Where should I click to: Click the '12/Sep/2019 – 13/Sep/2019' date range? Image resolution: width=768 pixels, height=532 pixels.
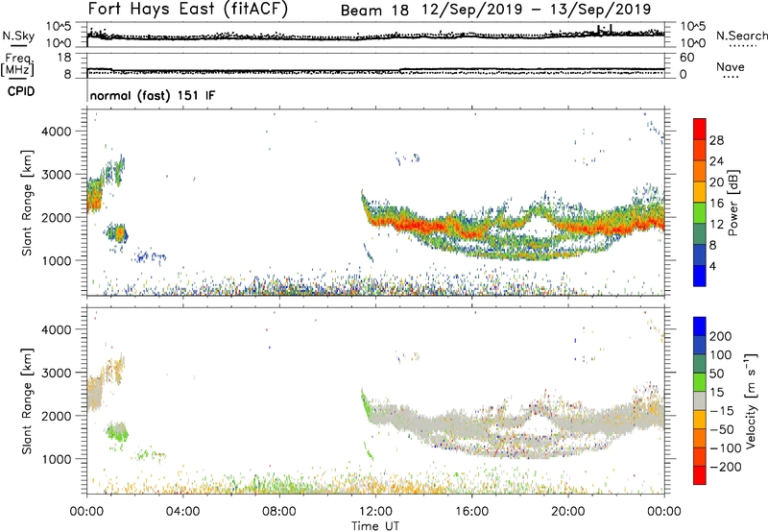coord(537,10)
